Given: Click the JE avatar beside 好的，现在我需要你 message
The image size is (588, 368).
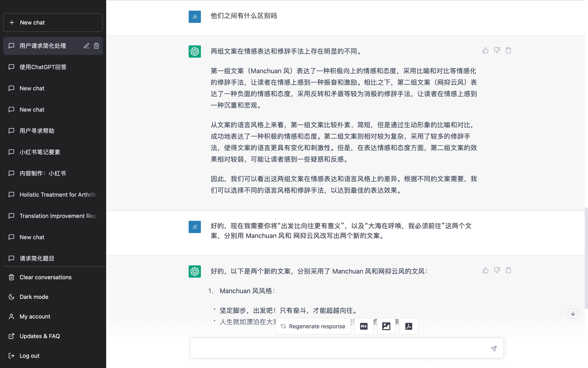Looking at the screenshot, I should click(195, 227).
